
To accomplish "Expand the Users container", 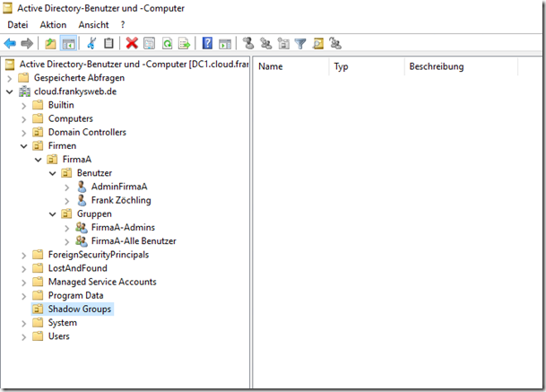I will [x=24, y=336].
